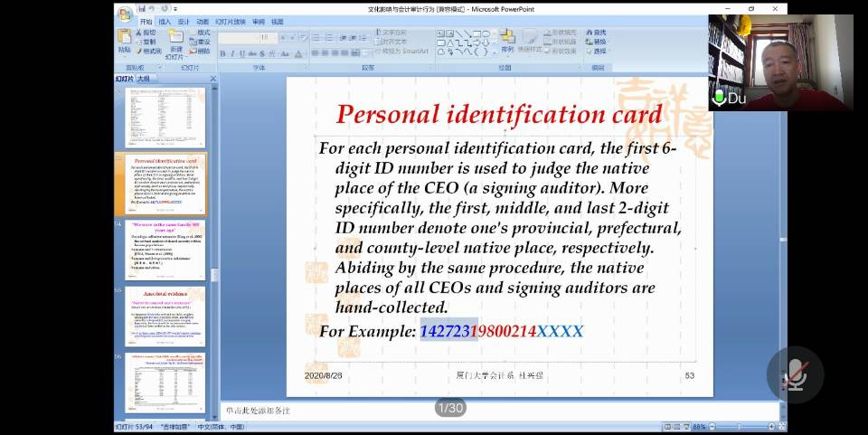The image size is (868, 435).
Task: Expand the shapes gallery more arrow
Action: coord(495,52)
